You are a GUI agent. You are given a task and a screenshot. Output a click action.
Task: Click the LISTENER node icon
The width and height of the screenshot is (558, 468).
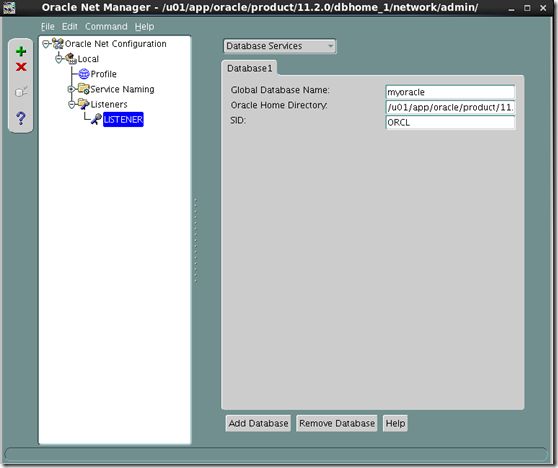click(96, 119)
